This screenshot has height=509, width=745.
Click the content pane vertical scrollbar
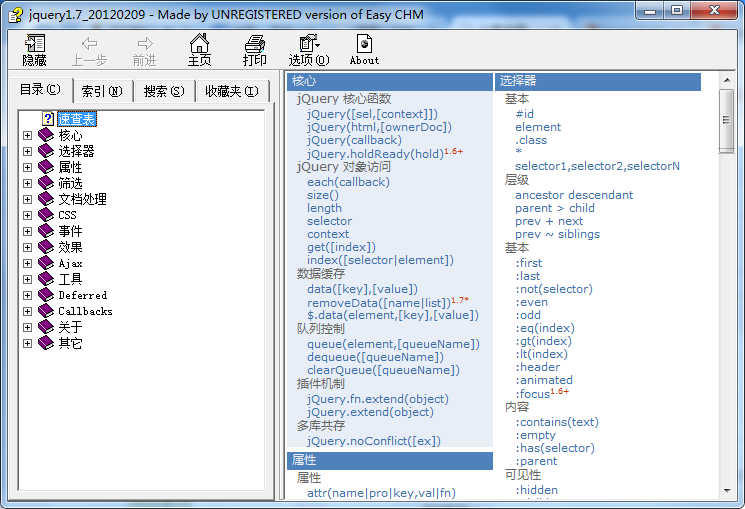click(x=727, y=300)
